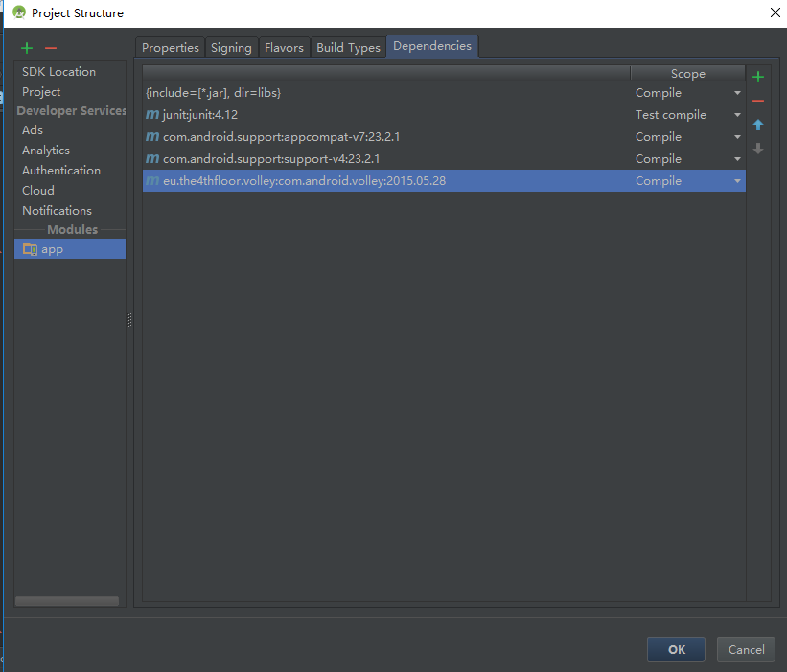Move dependency up with blue arrow
The width and height of the screenshot is (787, 672).
pos(758,125)
